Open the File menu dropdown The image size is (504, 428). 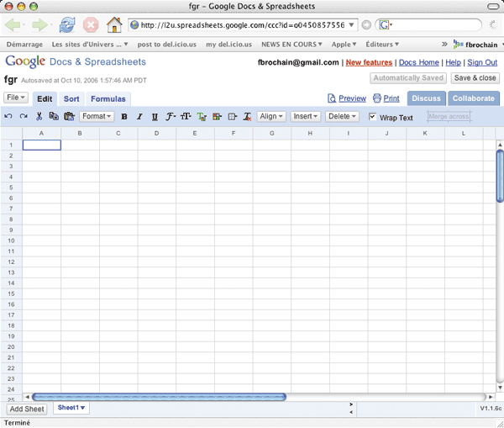tap(16, 98)
